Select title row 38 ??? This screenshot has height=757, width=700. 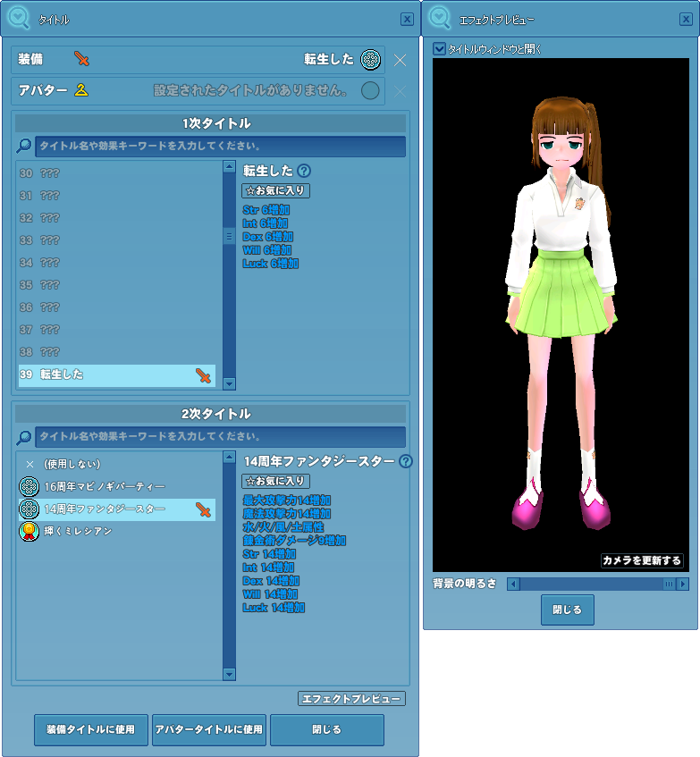[x=117, y=352]
